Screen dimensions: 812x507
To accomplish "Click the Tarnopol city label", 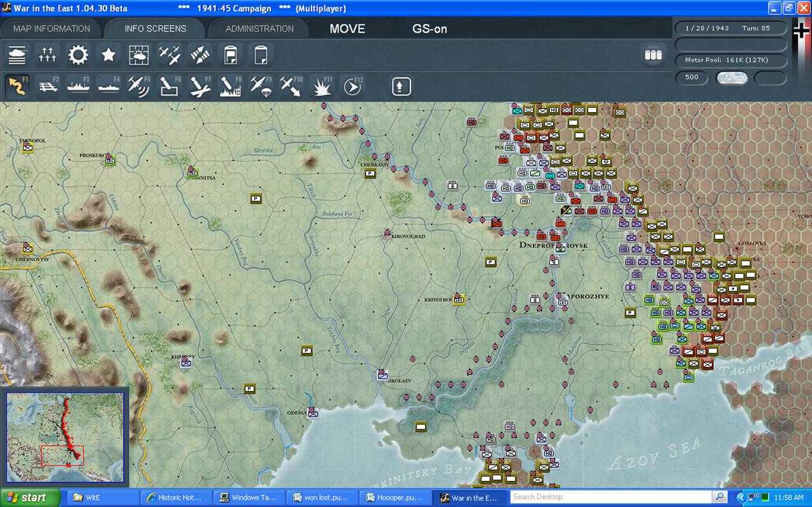I will pyautogui.click(x=32, y=140).
